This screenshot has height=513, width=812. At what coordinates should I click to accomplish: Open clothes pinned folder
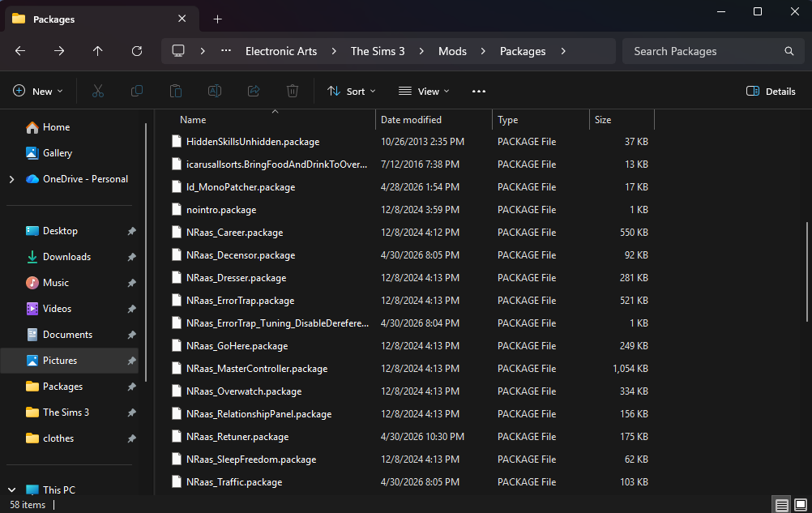coord(58,438)
